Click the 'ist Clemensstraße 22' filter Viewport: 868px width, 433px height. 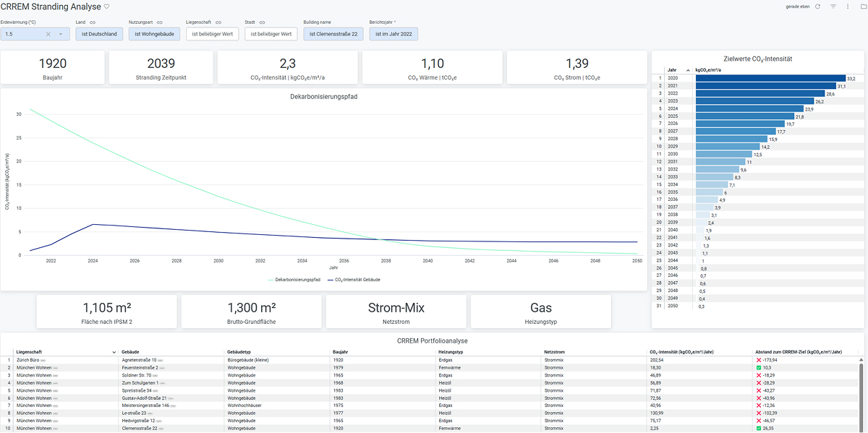click(333, 34)
